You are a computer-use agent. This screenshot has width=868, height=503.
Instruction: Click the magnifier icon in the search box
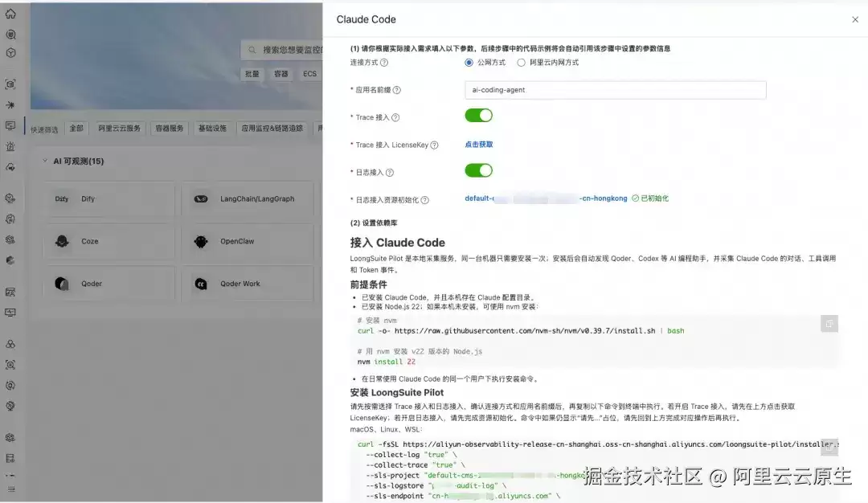click(x=252, y=50)
